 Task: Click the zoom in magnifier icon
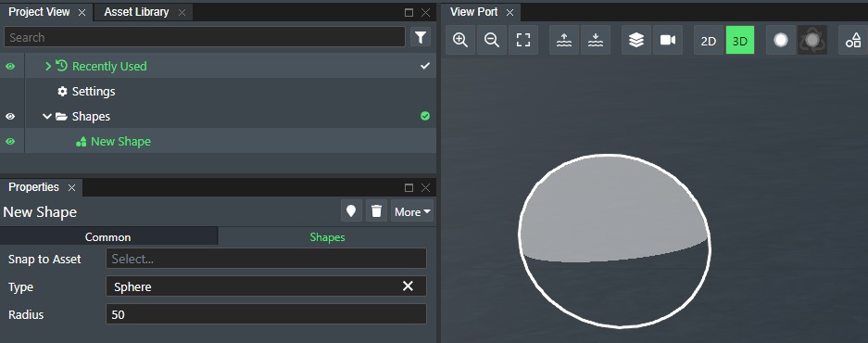pos(460,40)
